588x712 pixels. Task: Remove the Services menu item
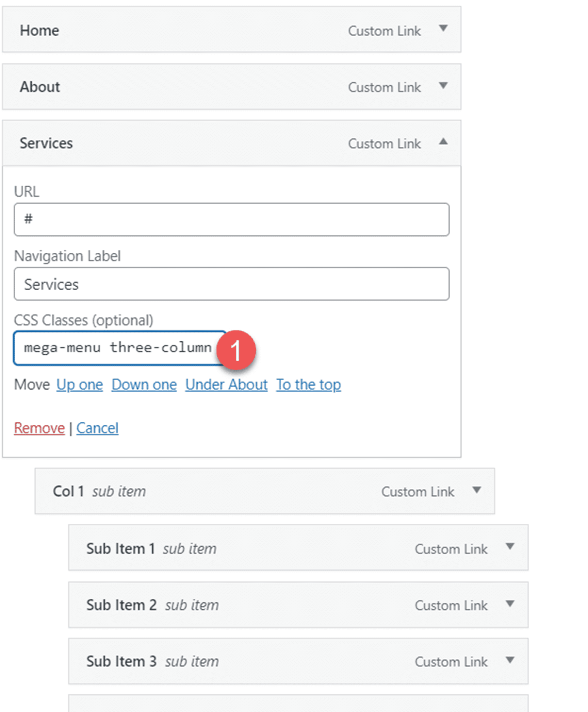point(39,428)
